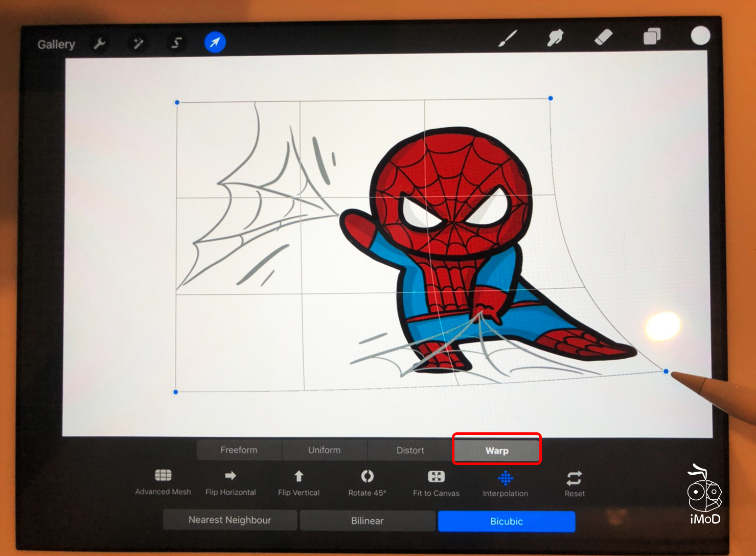The height and width of the screenshot is (556, 756).
Task: Open the white color picker circle
Action: pyautogui.click(x=700, y=36)
